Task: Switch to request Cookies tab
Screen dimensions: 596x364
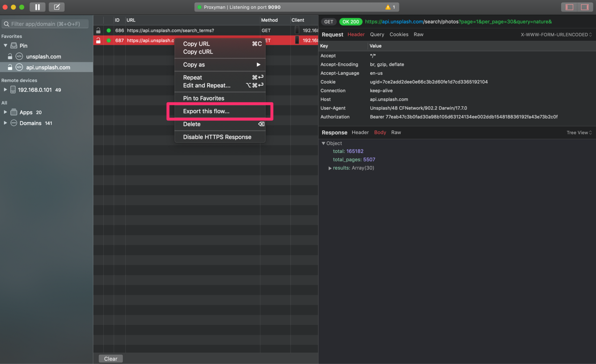Action: point(399,34)
